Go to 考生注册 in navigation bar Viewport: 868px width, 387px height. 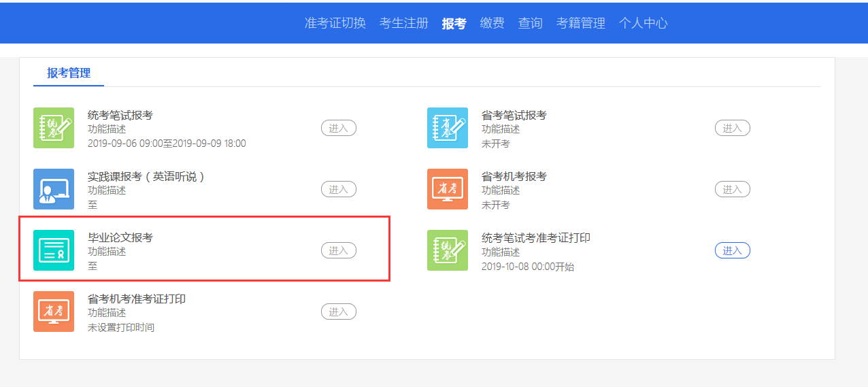(404, 23)
